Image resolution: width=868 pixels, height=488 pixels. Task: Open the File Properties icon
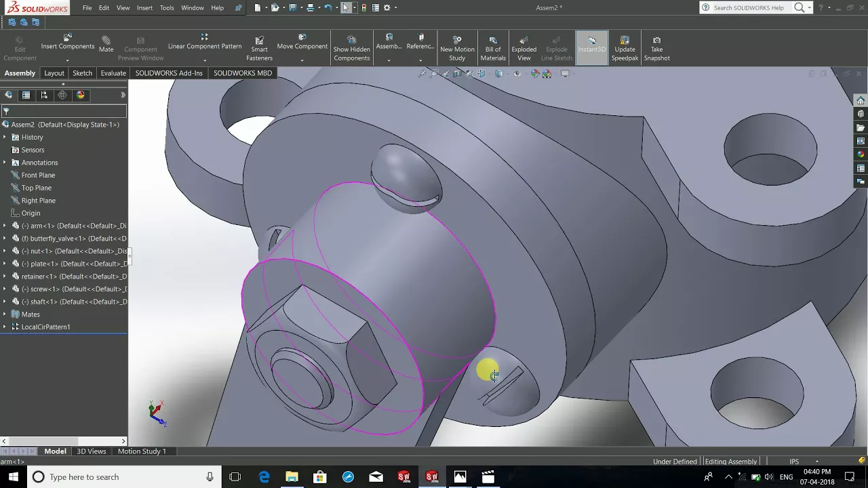[x=375, y=7]
